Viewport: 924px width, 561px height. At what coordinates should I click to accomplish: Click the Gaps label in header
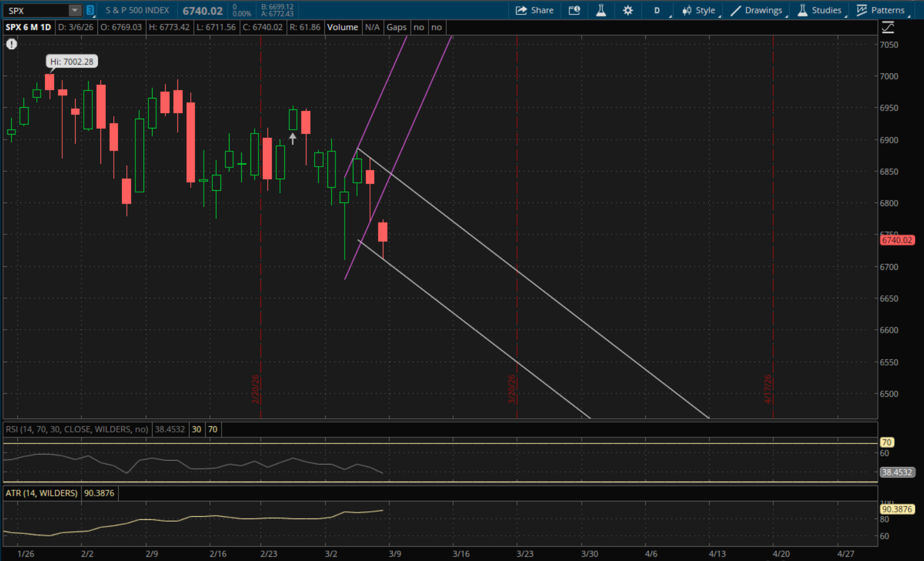tap(396, 27)
